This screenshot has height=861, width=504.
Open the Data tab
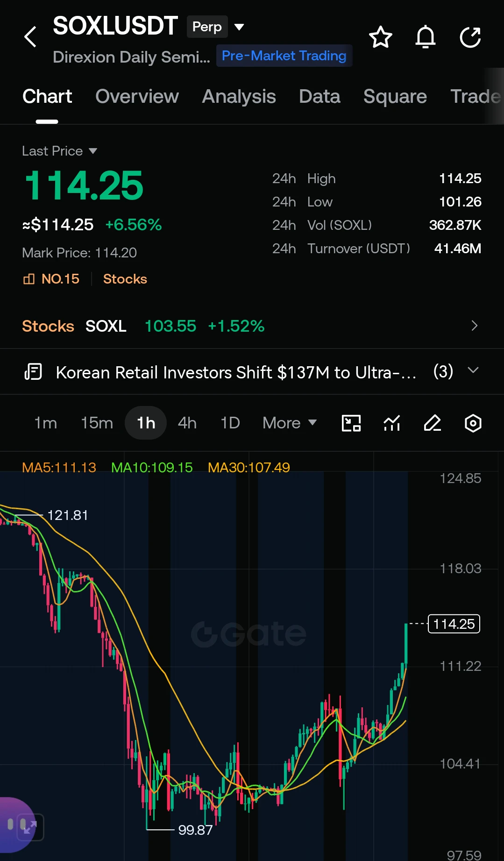(x=319, y=97)
